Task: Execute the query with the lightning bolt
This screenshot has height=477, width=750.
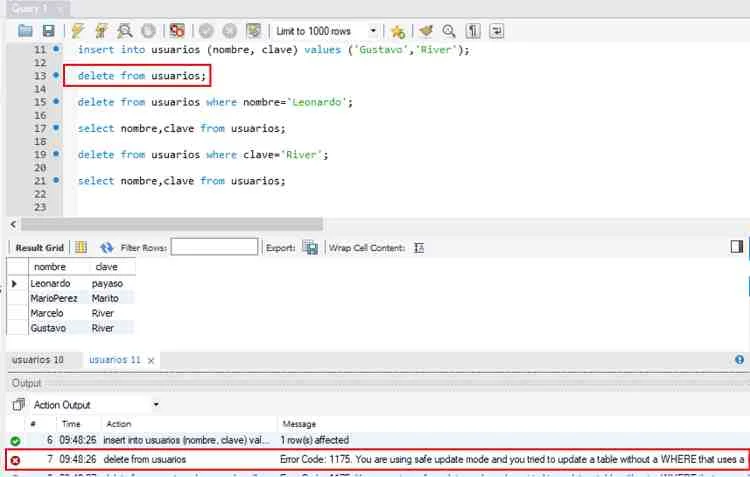Action: pos(78,31)
